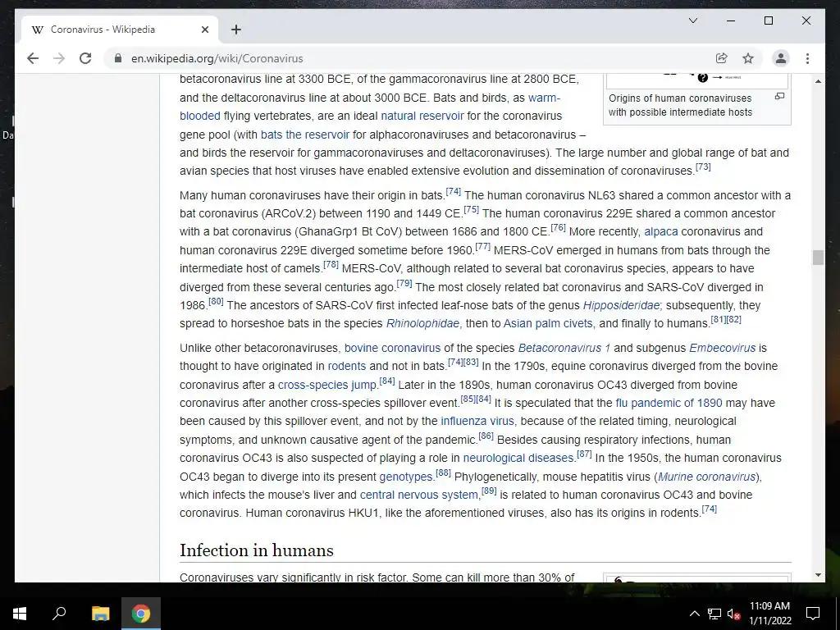
Task: Open the alpaca link
Action: coord(660,231)
